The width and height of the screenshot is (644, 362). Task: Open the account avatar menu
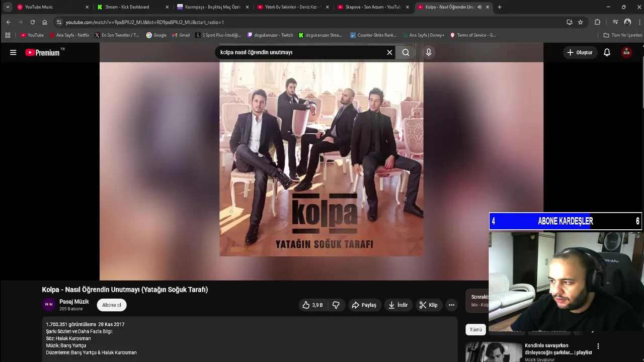click(626, 52)
